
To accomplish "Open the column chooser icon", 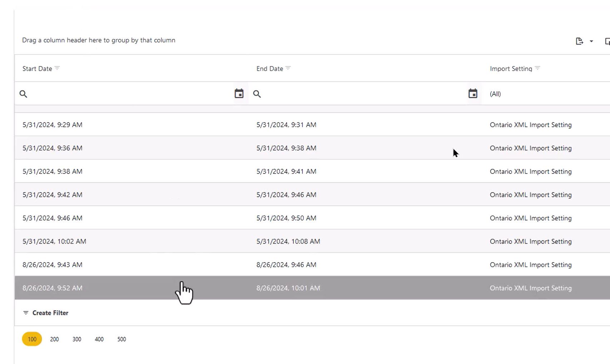I will (x=607, y=41).
